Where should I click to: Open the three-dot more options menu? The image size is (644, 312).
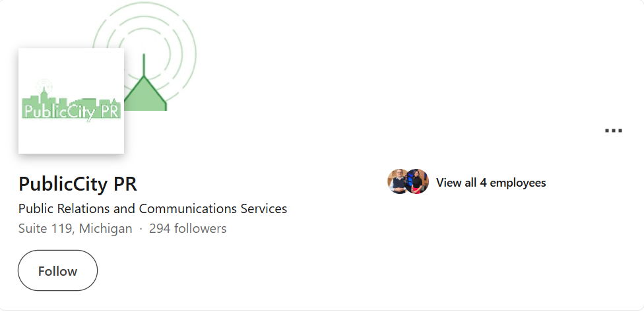coord(613,131)
